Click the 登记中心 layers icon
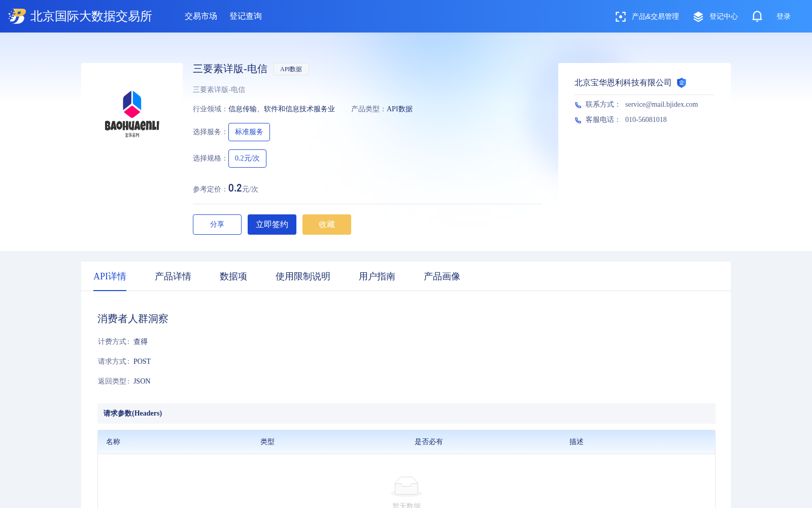Image resolution: width=812 pixels, height=508 pixels. pos(698,17)
